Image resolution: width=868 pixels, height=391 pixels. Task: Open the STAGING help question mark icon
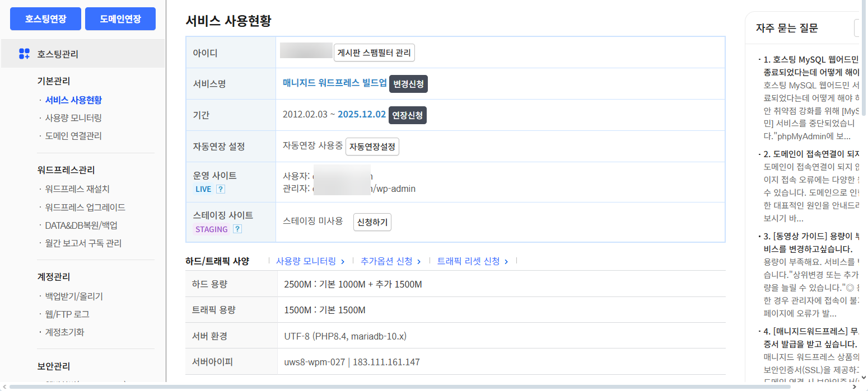pos(237,229)
